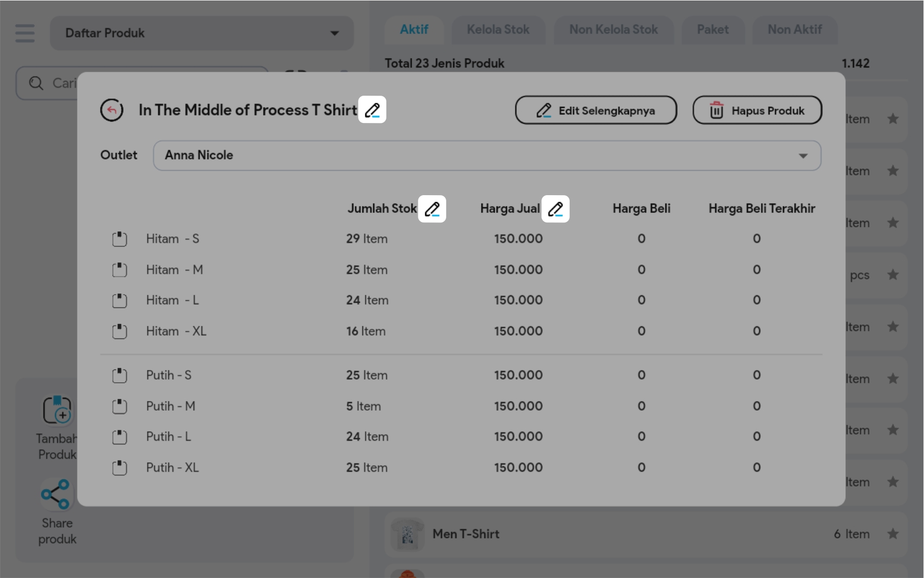The width and height of the screenshot is (924, 578).
Task: Toggle favorite star on pcs product row
Action: pos(892,275)
